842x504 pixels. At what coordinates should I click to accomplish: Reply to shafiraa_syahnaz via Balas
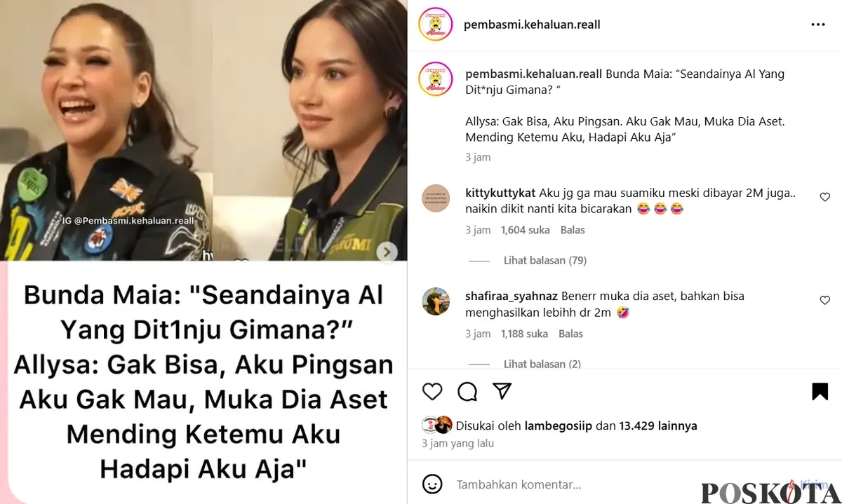click(571, 334)
